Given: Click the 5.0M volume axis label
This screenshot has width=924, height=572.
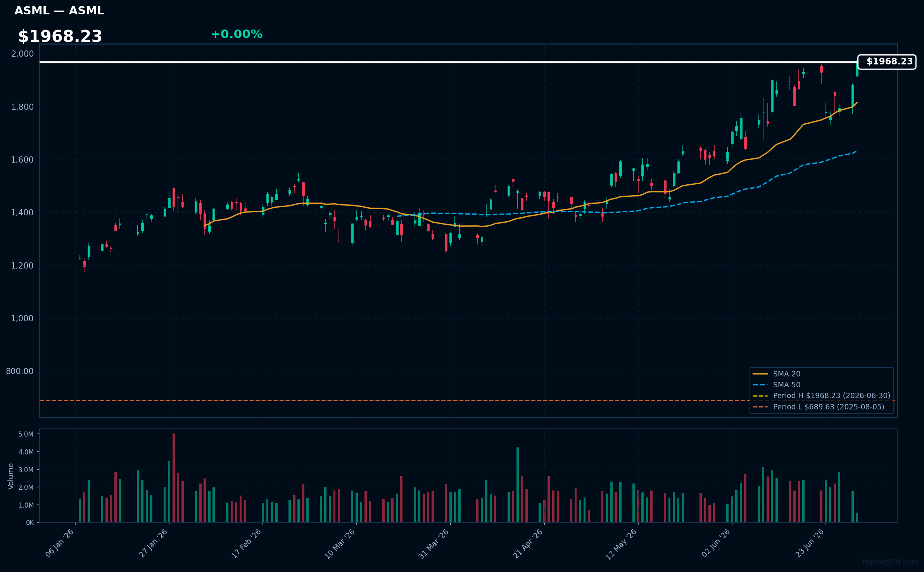Looking at the screenshot, I should [26, 434].
